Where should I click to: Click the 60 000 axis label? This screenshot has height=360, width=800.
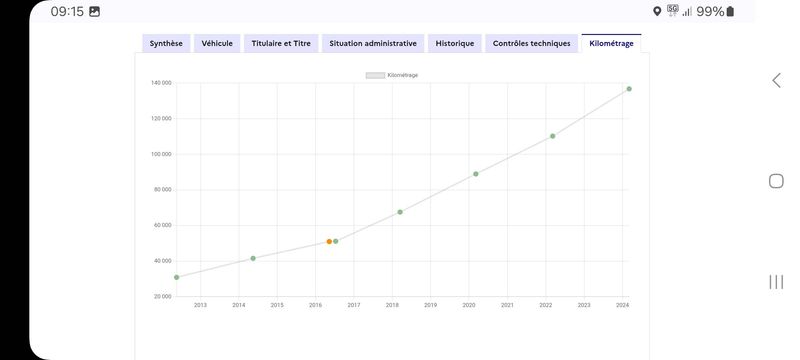(162, 225)
